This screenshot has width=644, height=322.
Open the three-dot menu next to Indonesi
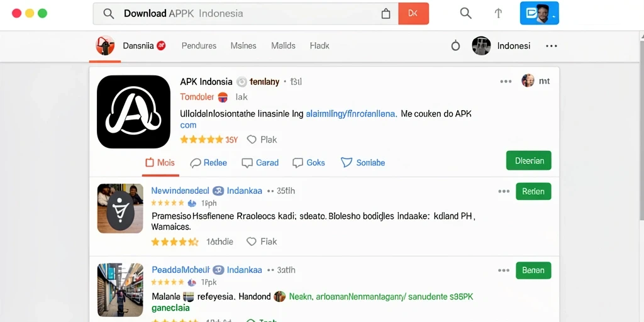click(551, 46)
